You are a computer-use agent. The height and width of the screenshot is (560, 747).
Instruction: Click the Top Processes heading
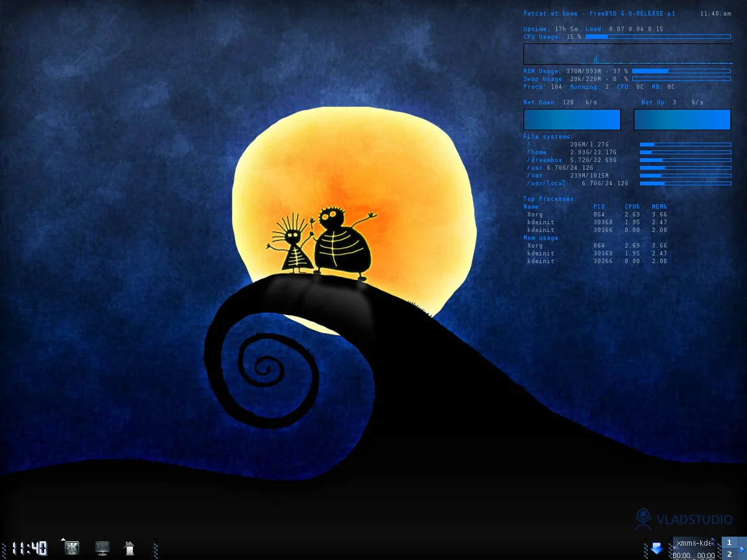(550, 198)
